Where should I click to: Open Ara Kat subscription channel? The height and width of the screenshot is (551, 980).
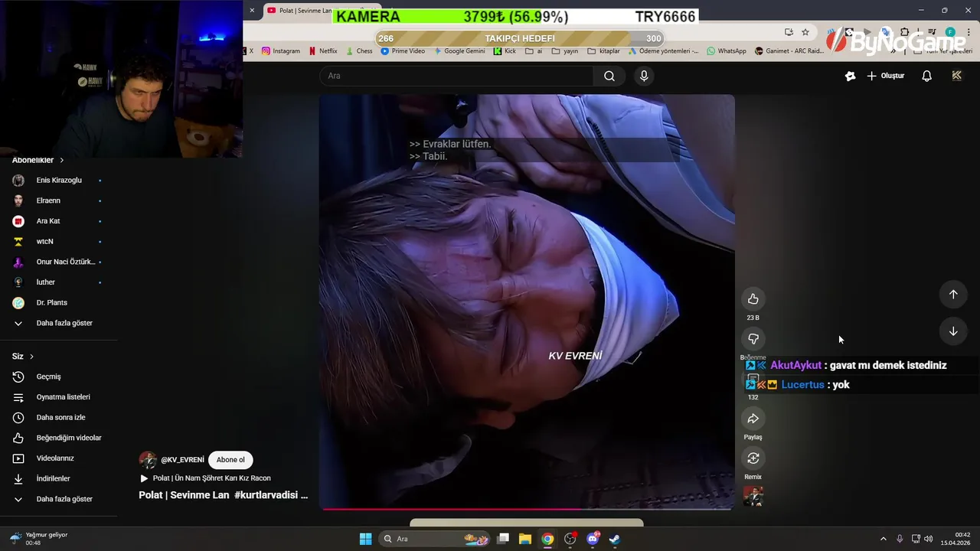[x=59, y=221]
